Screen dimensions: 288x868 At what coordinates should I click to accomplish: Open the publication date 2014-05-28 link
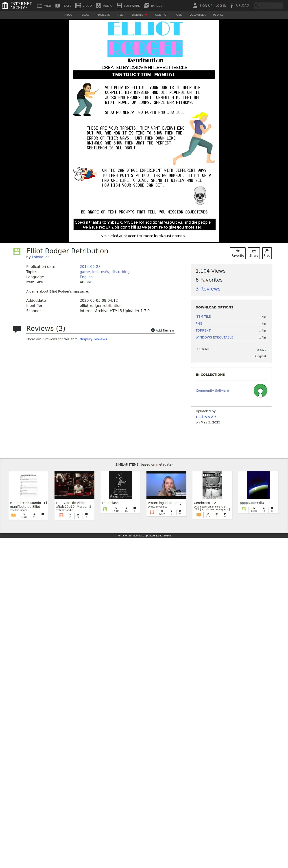(90, 267)
